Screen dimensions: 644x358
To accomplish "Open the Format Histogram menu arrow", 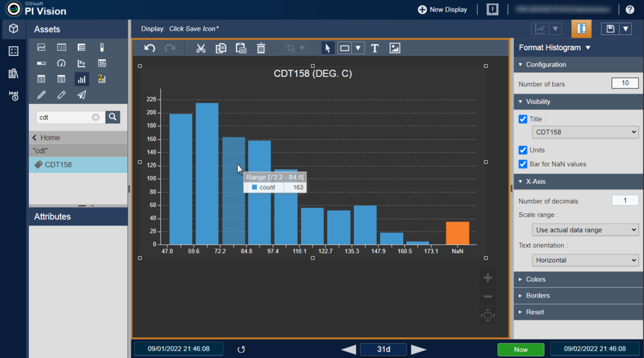I will click(588, 47).
